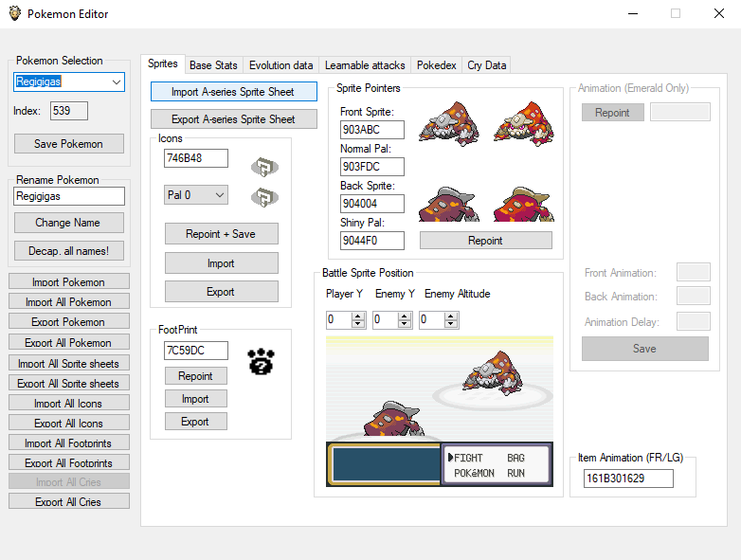Screen dimensions: 741x560
Task: Click the upper Pokemon icon preview image
Action: [263, 168]
